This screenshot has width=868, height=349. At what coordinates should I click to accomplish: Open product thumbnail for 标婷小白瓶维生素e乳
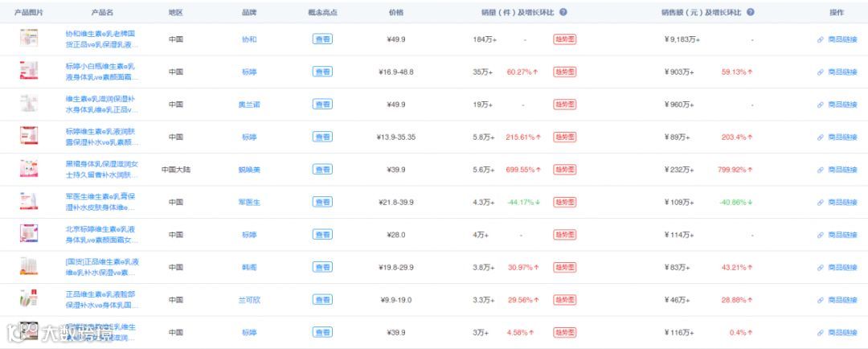29,71
